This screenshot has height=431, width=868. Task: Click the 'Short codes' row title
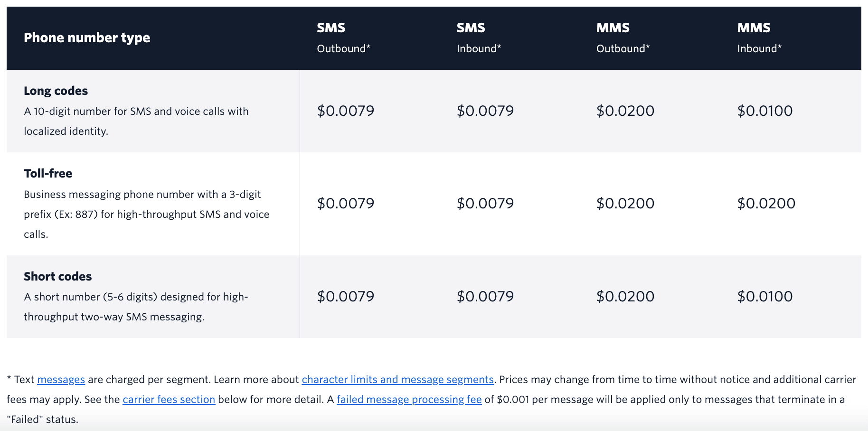coord(58,276)
